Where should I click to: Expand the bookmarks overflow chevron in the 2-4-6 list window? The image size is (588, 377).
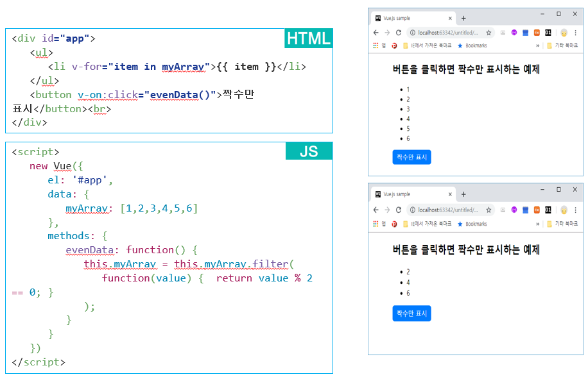(x=538, y=224)
